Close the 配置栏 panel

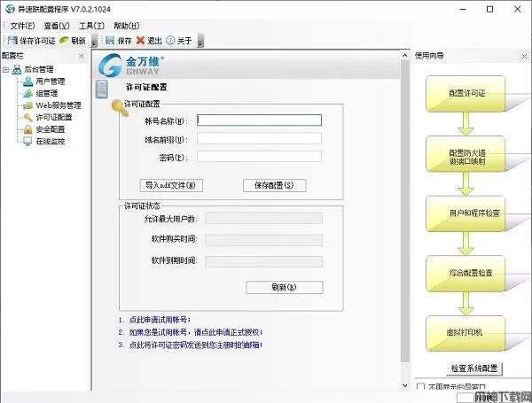coord(81,56)
